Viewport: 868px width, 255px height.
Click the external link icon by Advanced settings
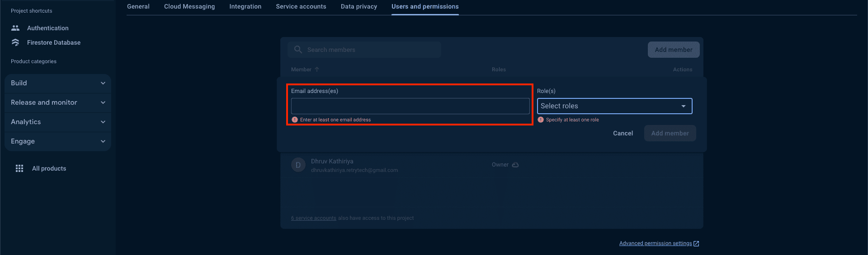(x=696, y=244)
